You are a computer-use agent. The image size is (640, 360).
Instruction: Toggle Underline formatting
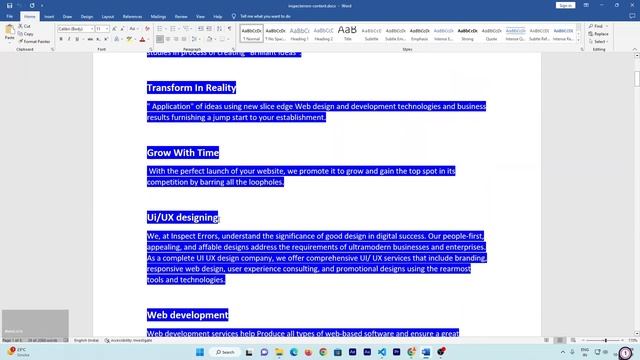point(77,39)
